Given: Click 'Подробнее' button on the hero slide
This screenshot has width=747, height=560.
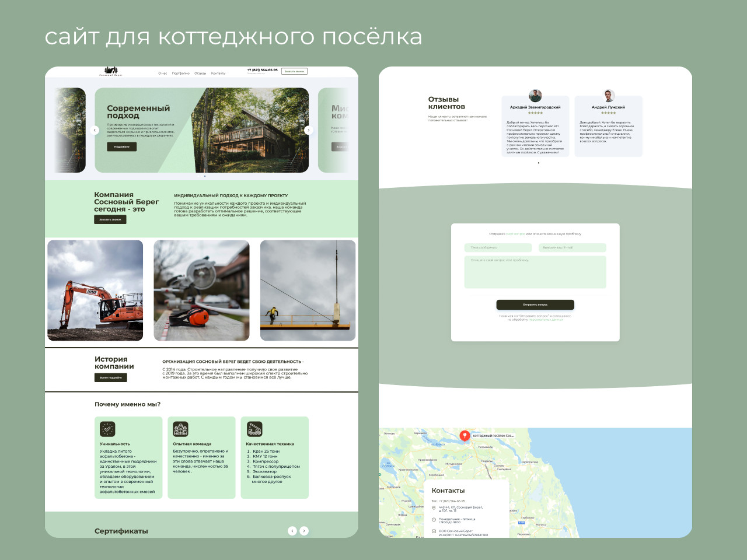Looking at the screenshot, I should (x=121, y=147).
